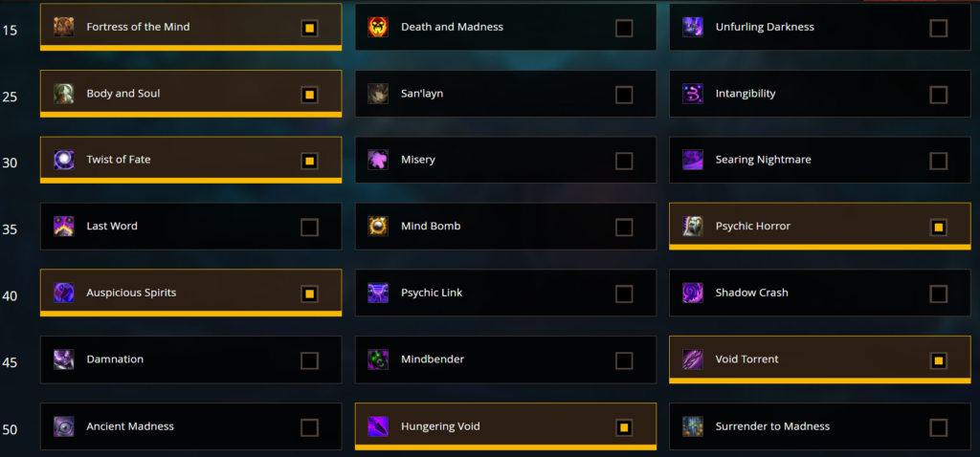Click the Mindbender talent icon
The image size is (980, 457).
tap(378, 359)
